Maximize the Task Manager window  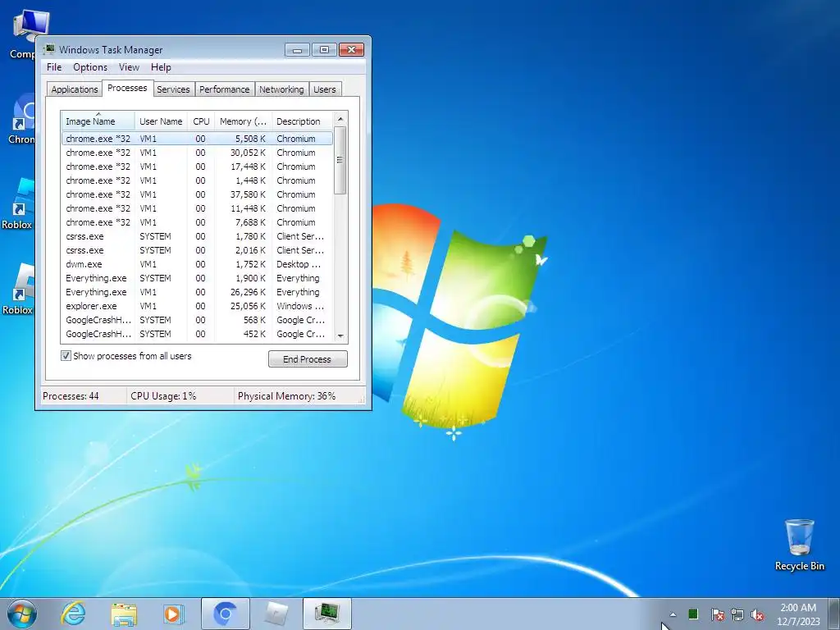tap(324, 50)
